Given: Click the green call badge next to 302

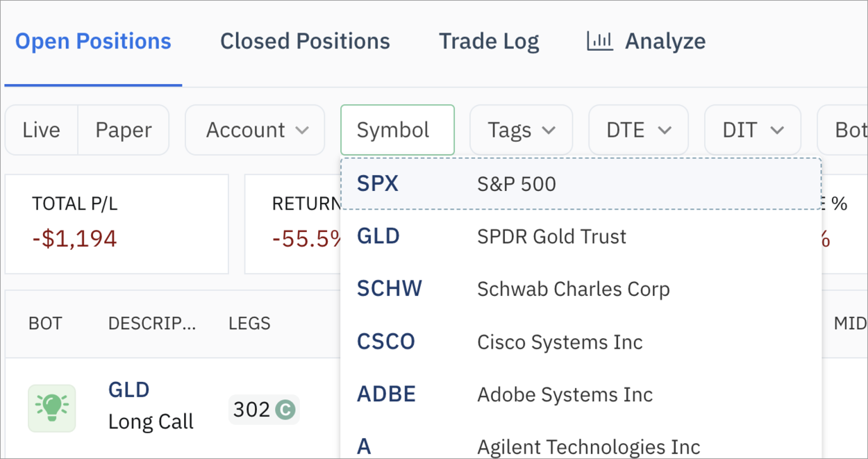Looking at the screenshot, I should click(x=285, y=410).
